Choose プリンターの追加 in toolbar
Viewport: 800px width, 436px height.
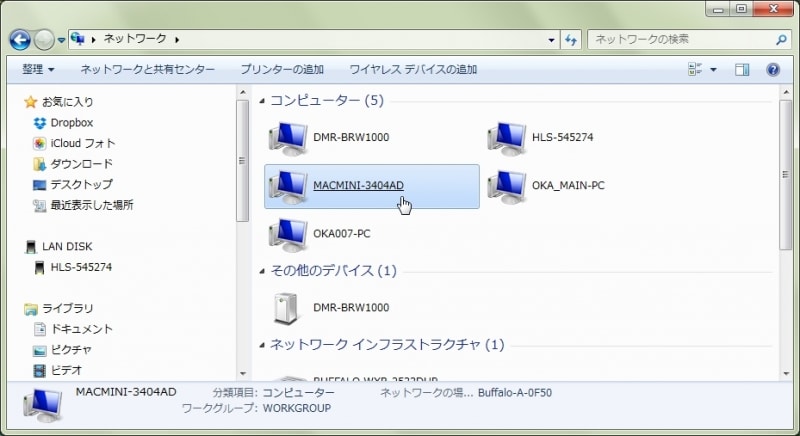point(282,69)
